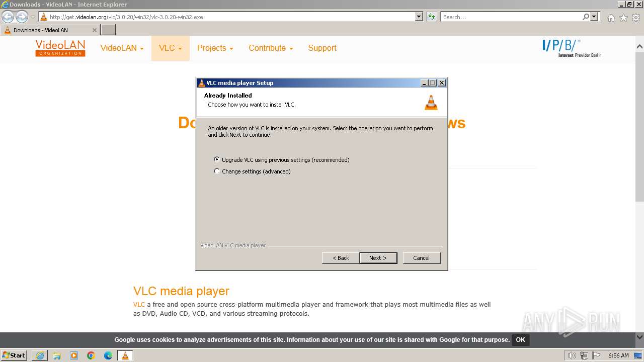
Task: Click the VLC cone icon in setup header
Action: pyautogui.click(x=431, y=102)
